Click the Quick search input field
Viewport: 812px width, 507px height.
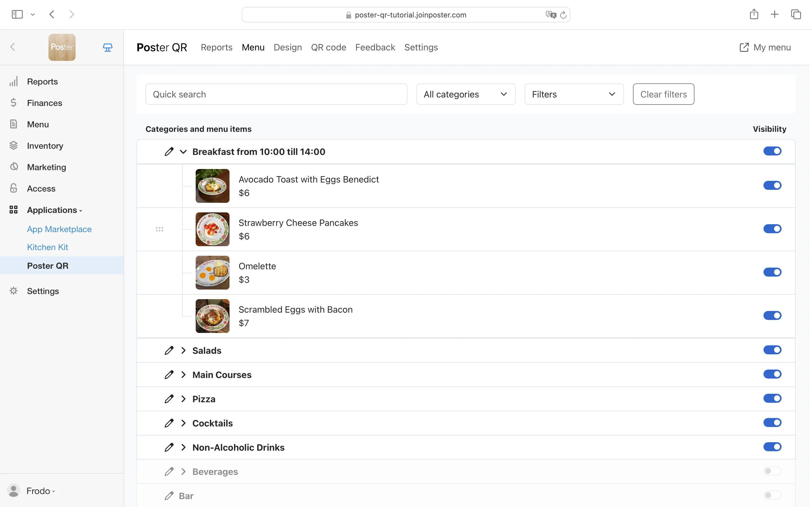[276, 94]
